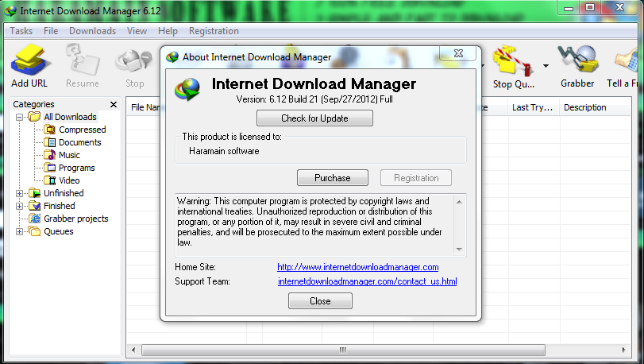Open the Tasks menu
Image resolution: width=644 pixels, height=364 pixels.
coord(21,31)
